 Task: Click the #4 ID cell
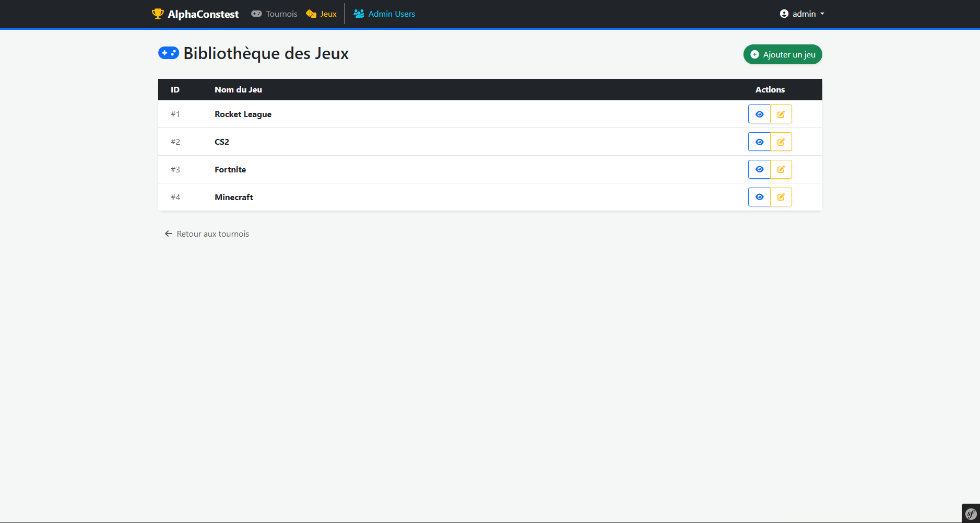point(175,197)
